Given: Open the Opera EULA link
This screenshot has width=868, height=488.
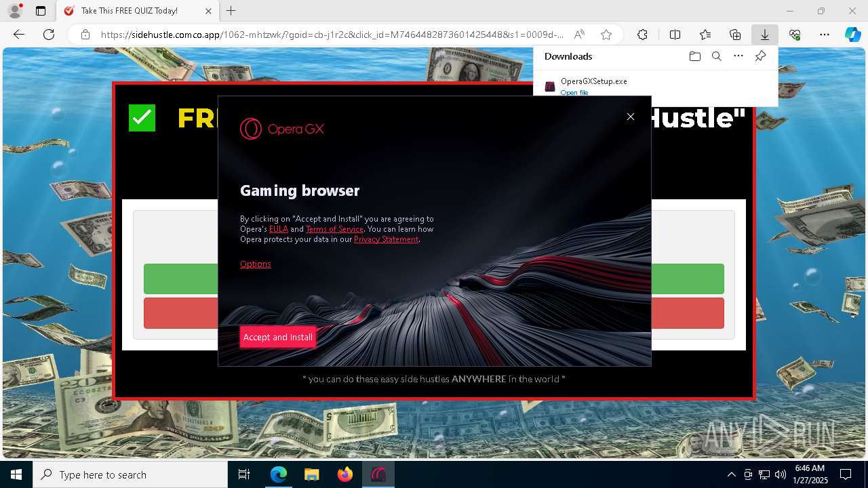Looking at the screenshot, I should [x=279, y=229].
